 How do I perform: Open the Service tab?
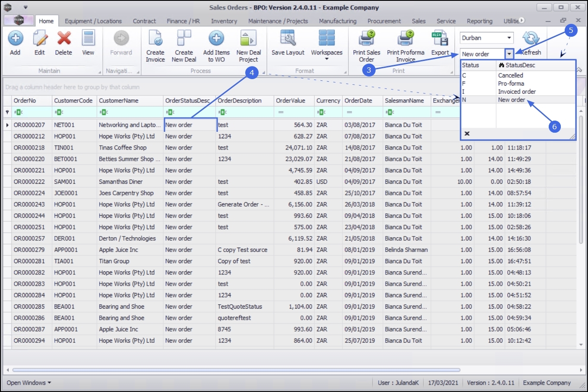click(446, 21)
